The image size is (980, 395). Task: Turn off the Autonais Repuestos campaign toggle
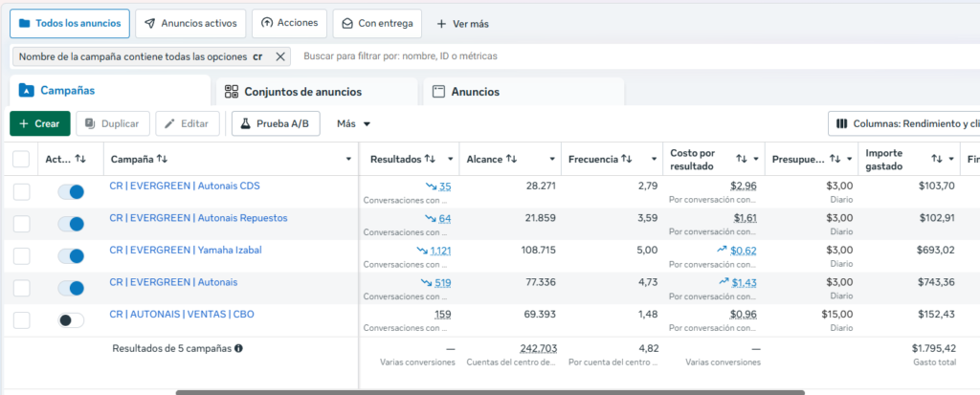[71, 224]
